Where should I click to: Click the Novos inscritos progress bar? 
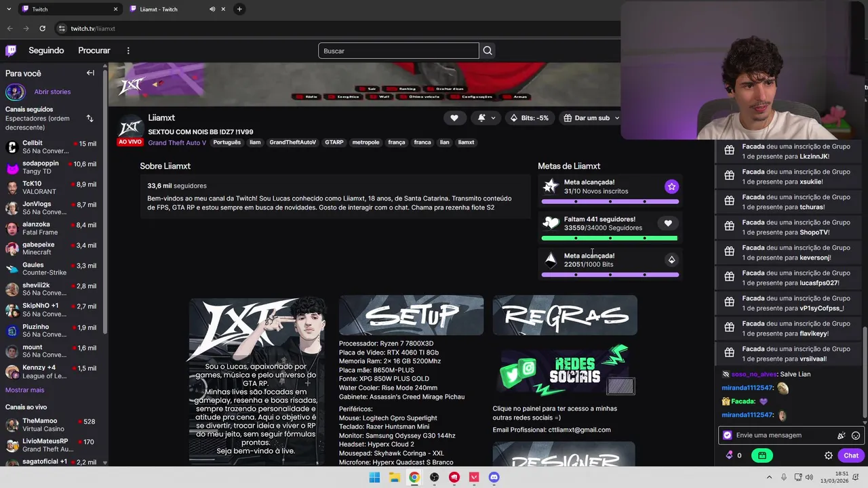pos(610,201)
